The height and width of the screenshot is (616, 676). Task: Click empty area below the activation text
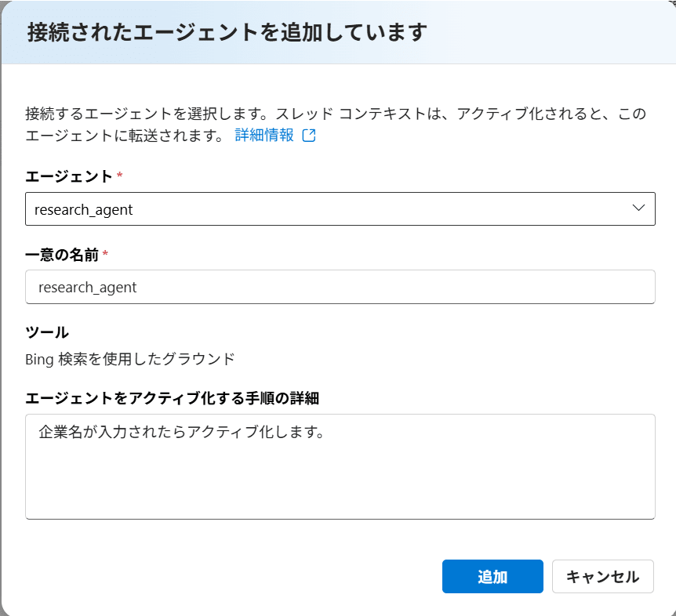340,483
